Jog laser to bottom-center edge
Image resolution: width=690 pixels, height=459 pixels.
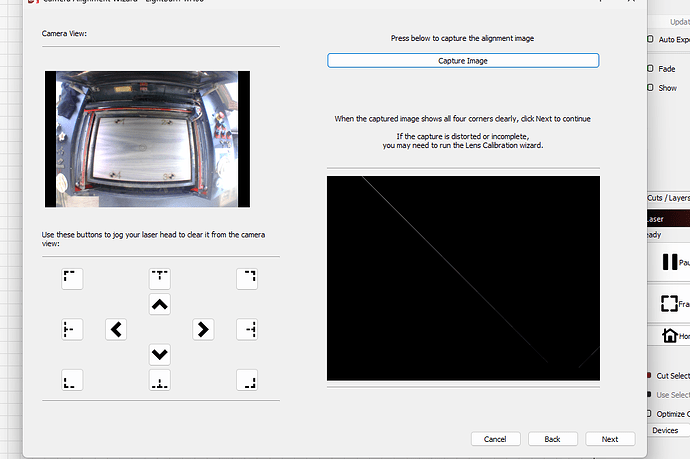click(160, 380)
